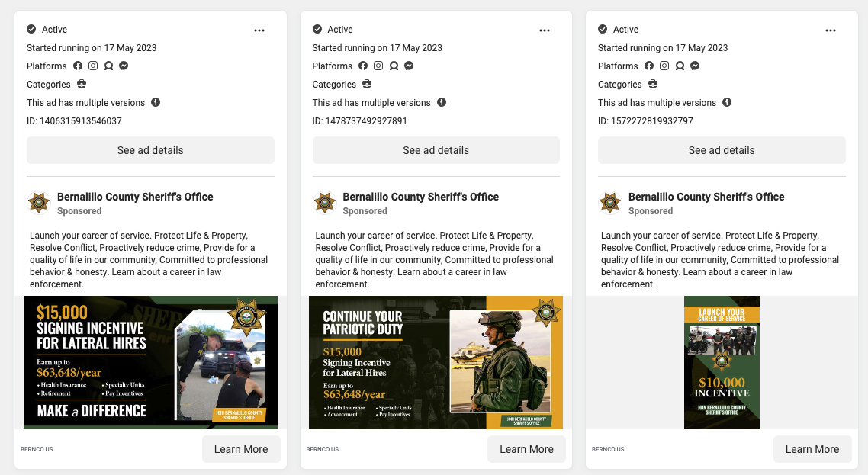Screen dimensions: 868x475
Task: Click multiple versions info icon in first card
Action: pos(156,103)
